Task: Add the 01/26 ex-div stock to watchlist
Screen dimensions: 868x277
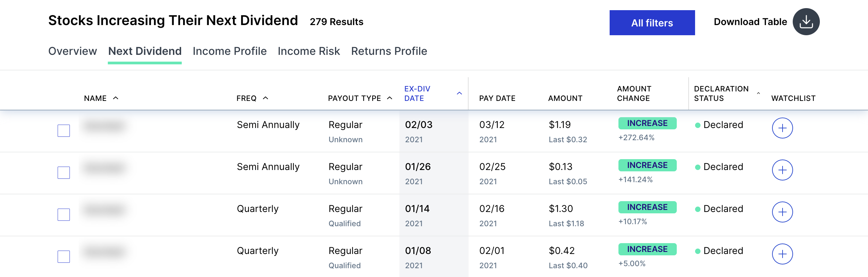Action: tap(782, 170)
